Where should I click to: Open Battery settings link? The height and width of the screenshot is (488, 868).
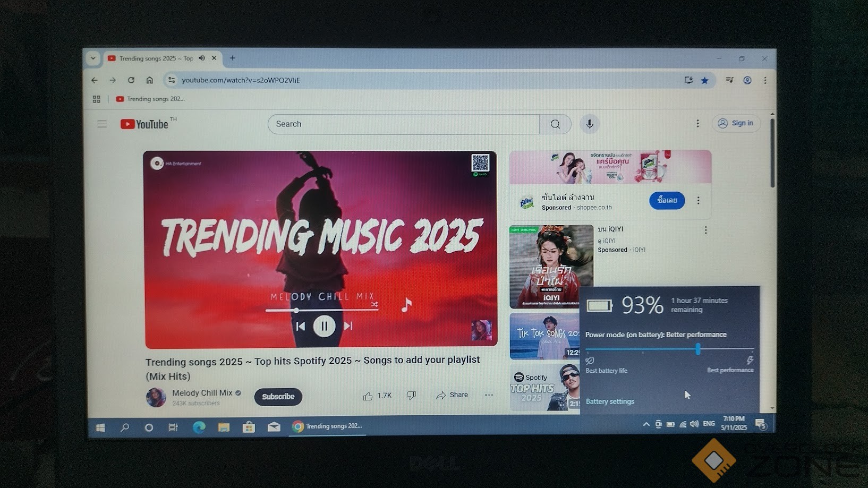(x=610, y=401)
